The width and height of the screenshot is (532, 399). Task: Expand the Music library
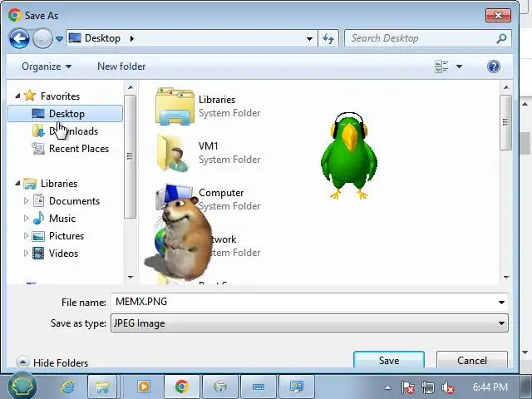26,219
